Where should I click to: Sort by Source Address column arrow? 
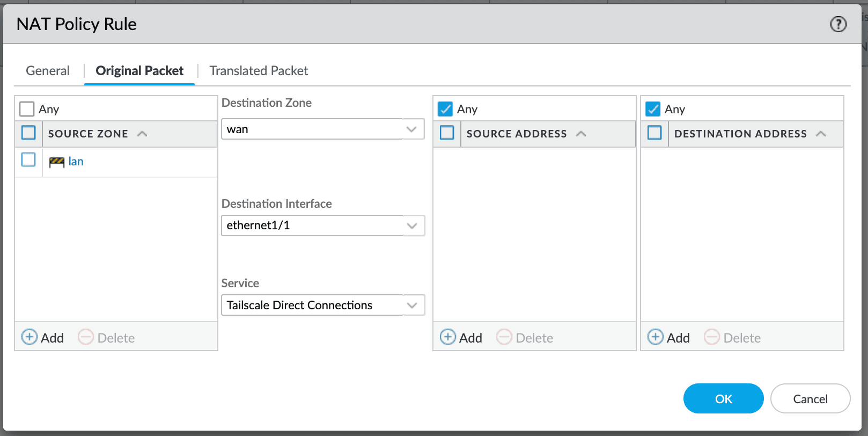pos(581,134)
